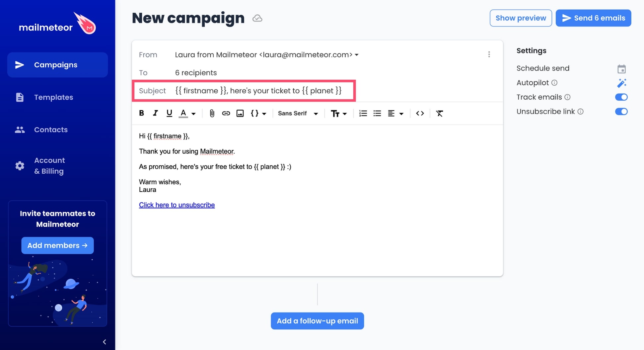Expand the alignment dropdown arrow
The image size is (644, 350).
pyautogui.click(x=401, y=114)
